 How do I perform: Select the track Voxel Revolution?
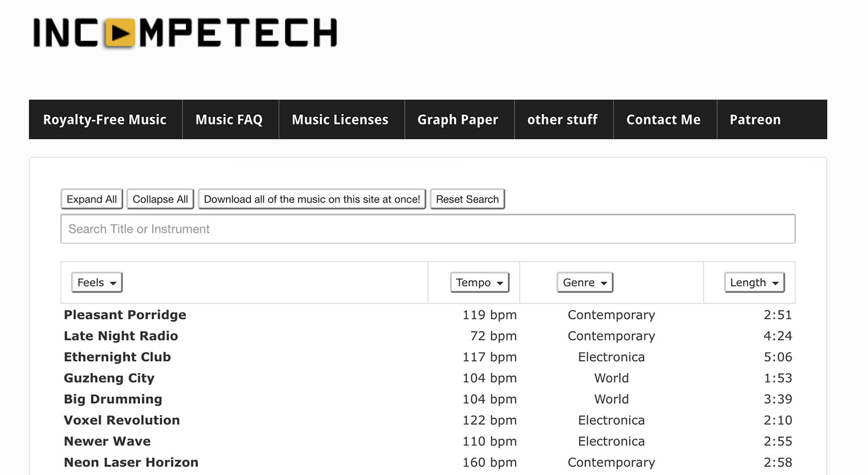click(x=122, y=420)
